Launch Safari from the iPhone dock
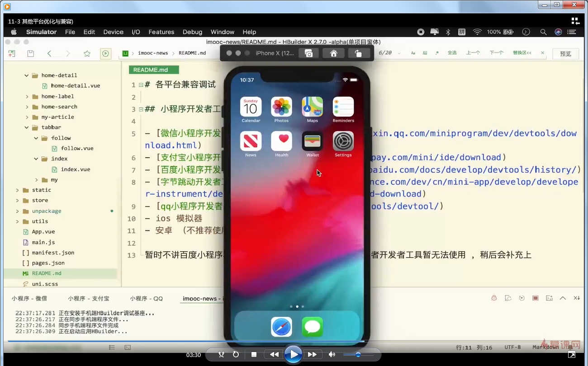 click(281, 327)
